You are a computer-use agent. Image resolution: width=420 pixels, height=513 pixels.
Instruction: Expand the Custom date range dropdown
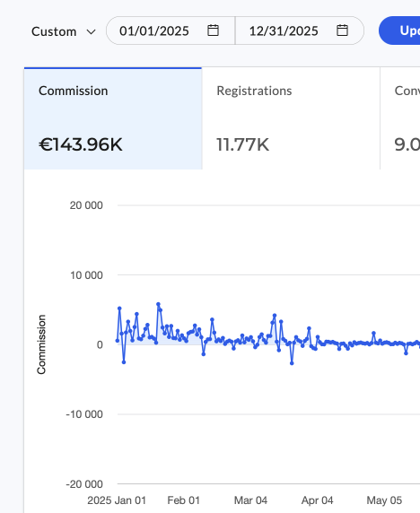click(x=64, y=31)
